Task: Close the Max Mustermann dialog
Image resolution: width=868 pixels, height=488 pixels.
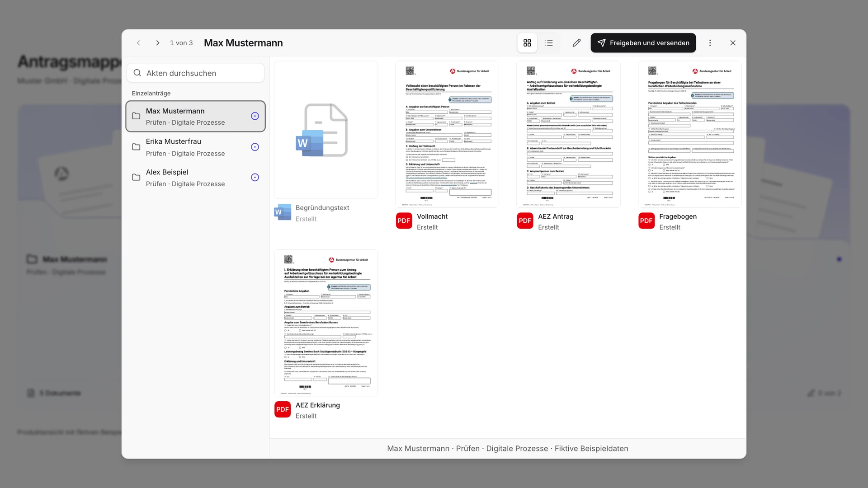Action: pos(733,43)
